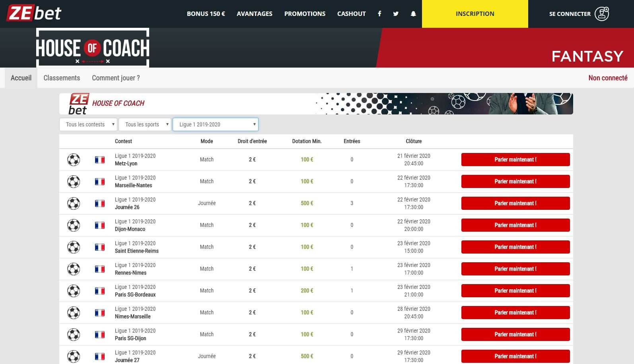Click the soccer ball icon for Metz-Lyon
The width and height of the screenshot is (634, 364).
(x=74, y=160)
